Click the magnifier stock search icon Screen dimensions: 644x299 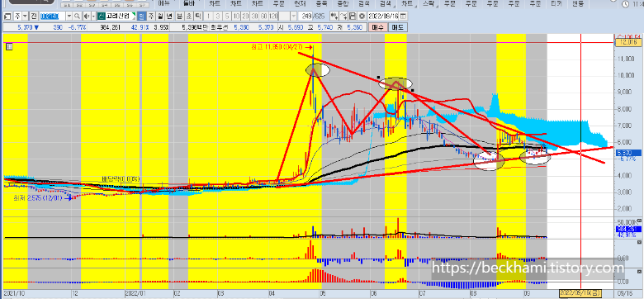[77, 17]
